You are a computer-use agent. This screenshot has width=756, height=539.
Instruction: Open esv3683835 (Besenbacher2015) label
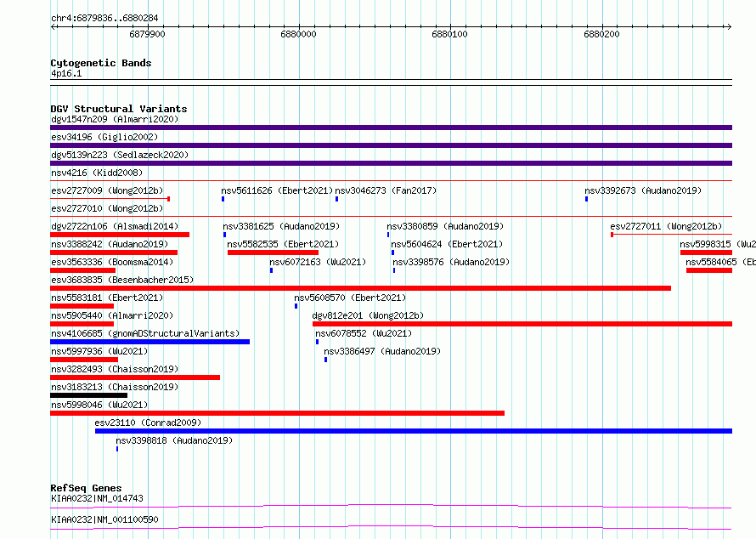click(122, 280)
